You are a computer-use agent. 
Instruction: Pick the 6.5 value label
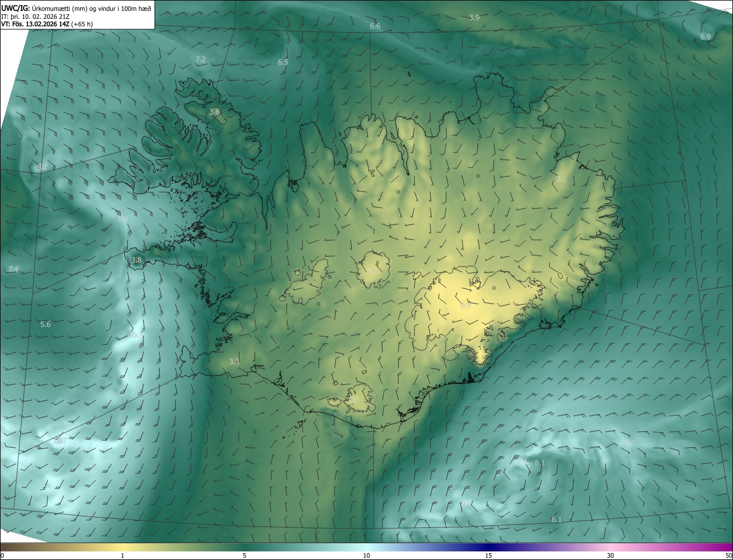283,62
